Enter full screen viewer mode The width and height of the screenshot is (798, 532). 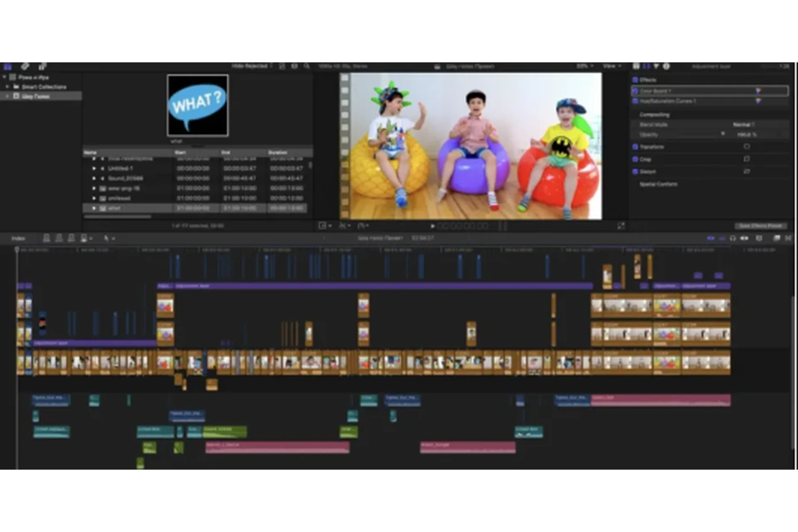[x=621, y=226]
